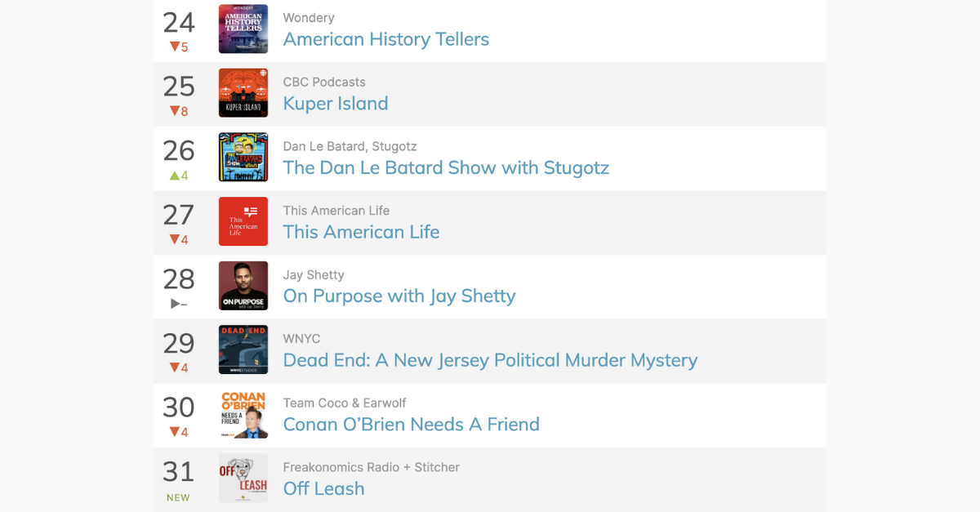The height and width of the screenshot is (512, 980).
Task: Open American History Tellers cover art
Action: (243, 29)
